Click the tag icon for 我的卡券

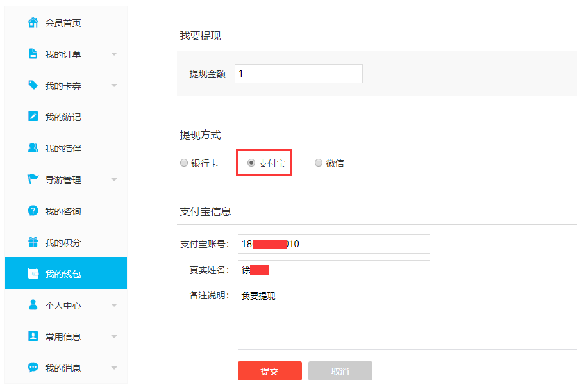click(x=33, y=85)
